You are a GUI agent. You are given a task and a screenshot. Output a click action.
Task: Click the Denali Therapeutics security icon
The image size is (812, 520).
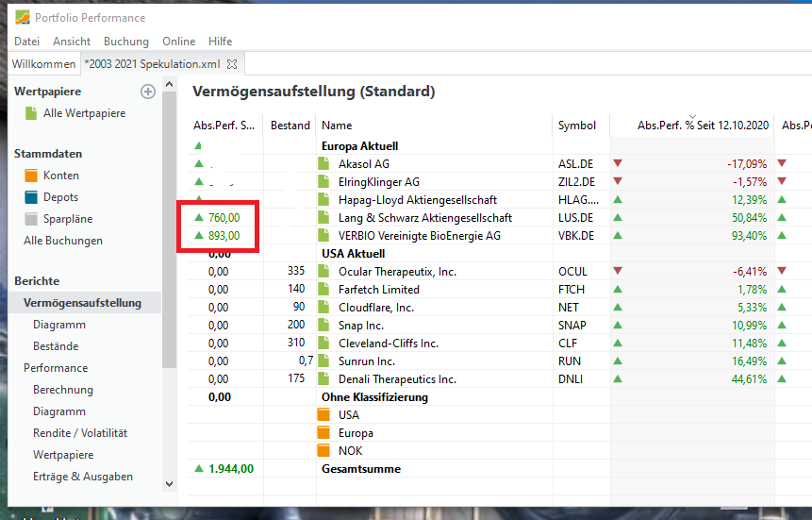(323, 379)
